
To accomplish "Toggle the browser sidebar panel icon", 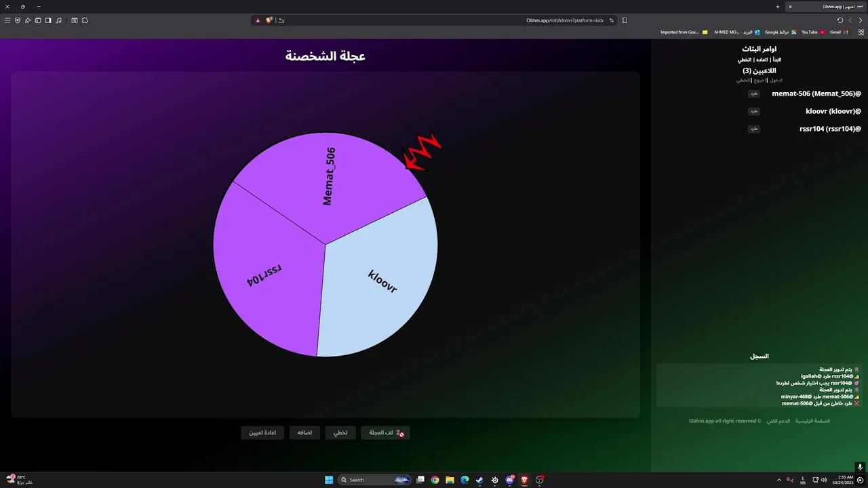I will (x=48, y=20).
